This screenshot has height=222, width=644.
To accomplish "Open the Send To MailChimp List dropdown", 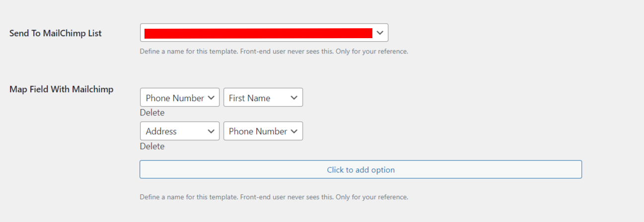I will point(264,33).
